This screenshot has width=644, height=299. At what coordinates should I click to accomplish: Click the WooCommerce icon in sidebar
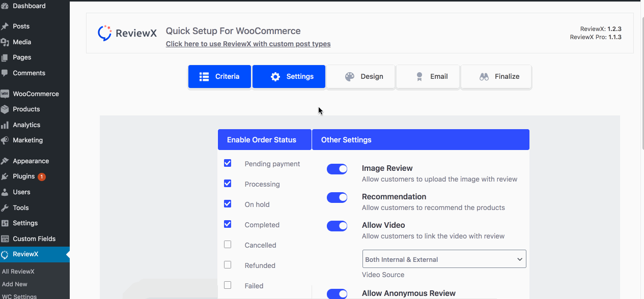click(5, 94)
